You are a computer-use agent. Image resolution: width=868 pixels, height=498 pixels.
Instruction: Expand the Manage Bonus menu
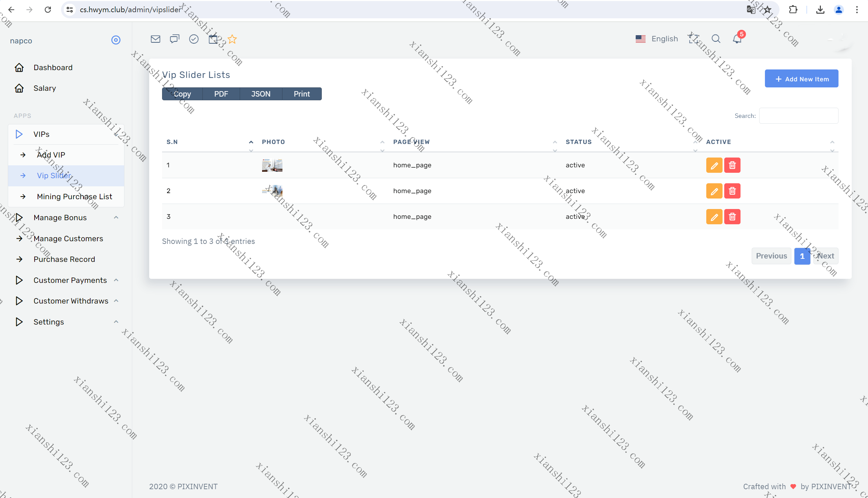66,217
